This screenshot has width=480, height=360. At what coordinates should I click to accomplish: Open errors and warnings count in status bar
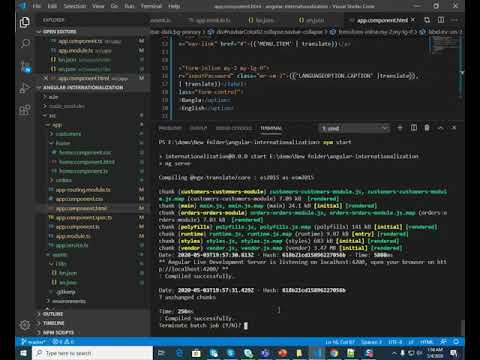[x=63, y=342]
